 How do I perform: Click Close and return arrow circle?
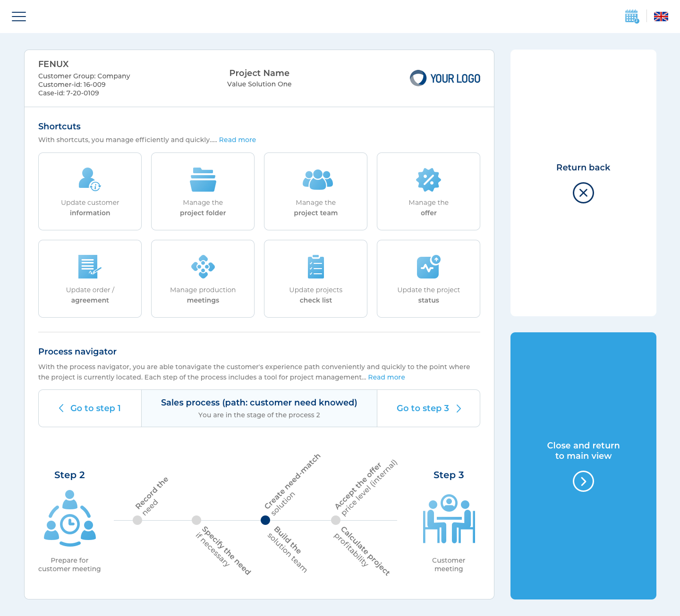583,481
